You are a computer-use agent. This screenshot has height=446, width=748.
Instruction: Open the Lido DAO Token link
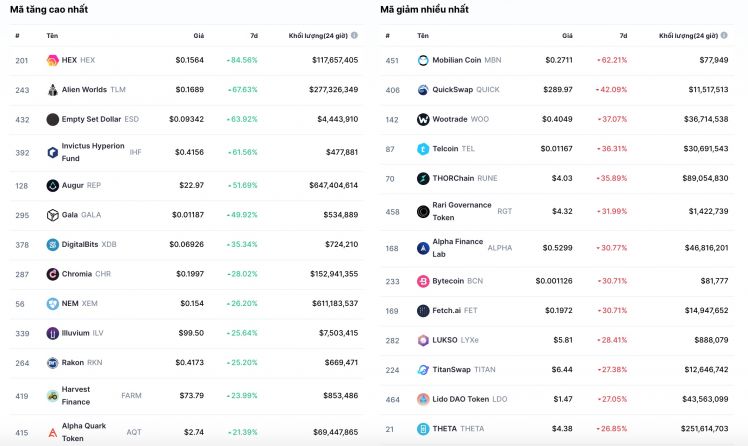[x=460, y=399]
